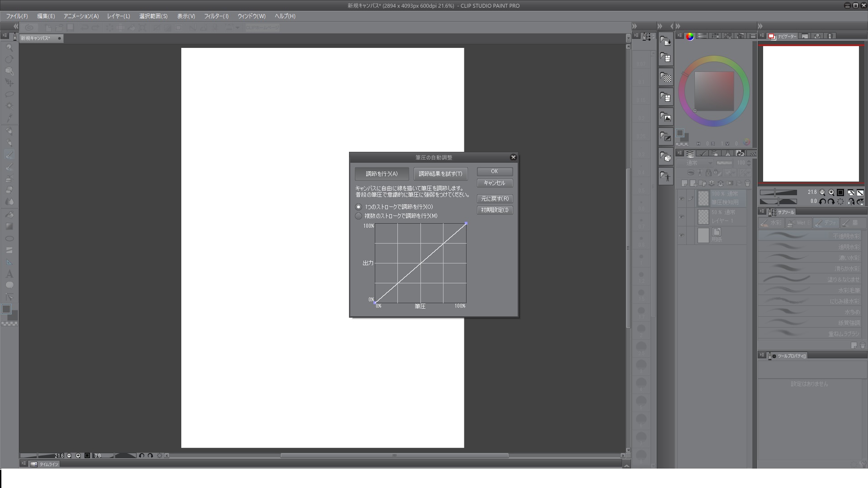Screen dimensions: 868x488
Task: Open the sub tool panel menu
Action: [x=762, y=211]
